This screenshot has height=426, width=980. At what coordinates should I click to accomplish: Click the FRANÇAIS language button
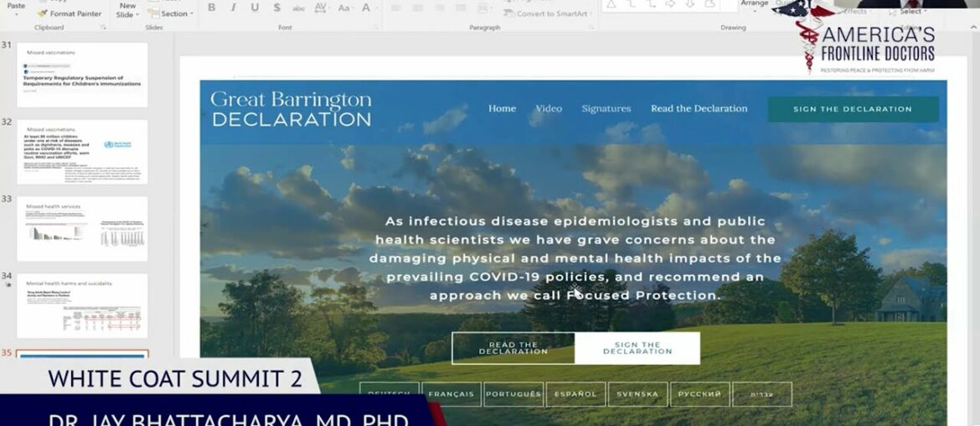451,395
